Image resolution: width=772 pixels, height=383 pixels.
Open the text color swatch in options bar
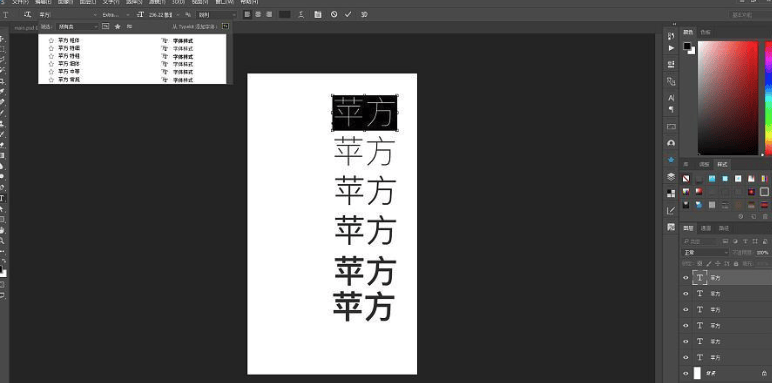(285, 15)
